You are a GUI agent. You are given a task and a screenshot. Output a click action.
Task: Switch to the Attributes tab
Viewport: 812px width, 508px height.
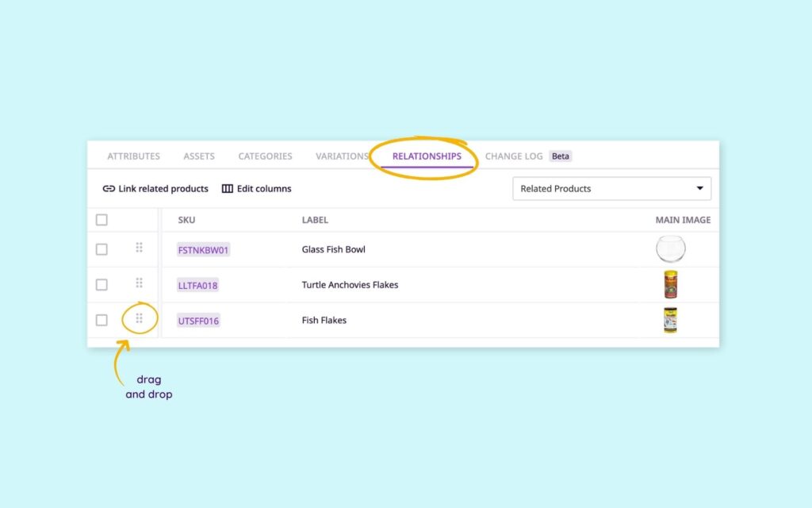133,156
